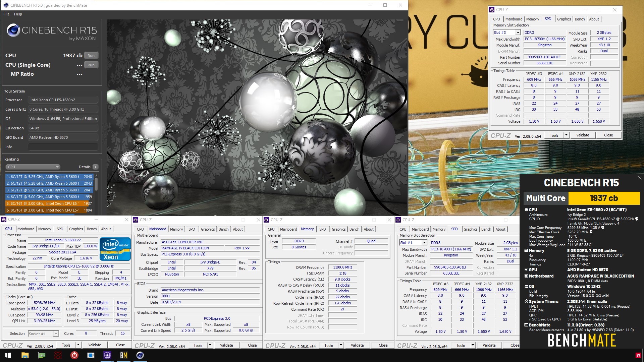Open Slot #3 memory slot dropdown
644x362 pixels.
click(x=518, y=33)
